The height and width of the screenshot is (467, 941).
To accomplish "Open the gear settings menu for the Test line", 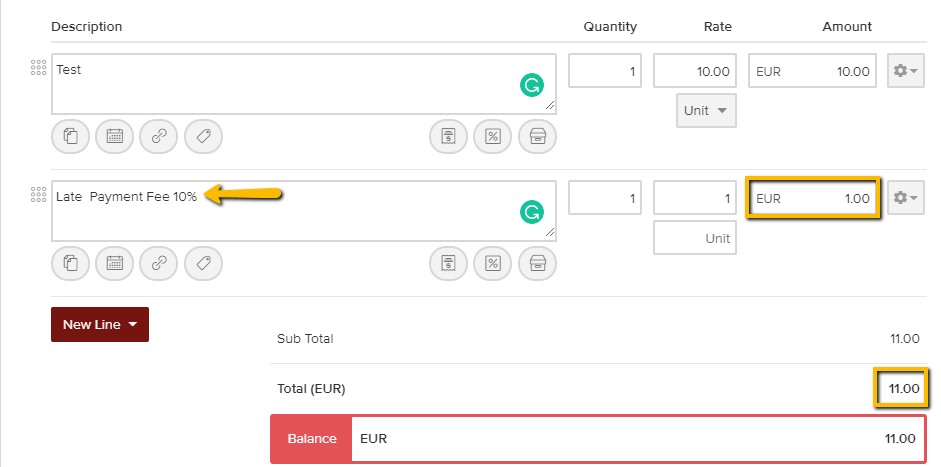I will [906, 71].
